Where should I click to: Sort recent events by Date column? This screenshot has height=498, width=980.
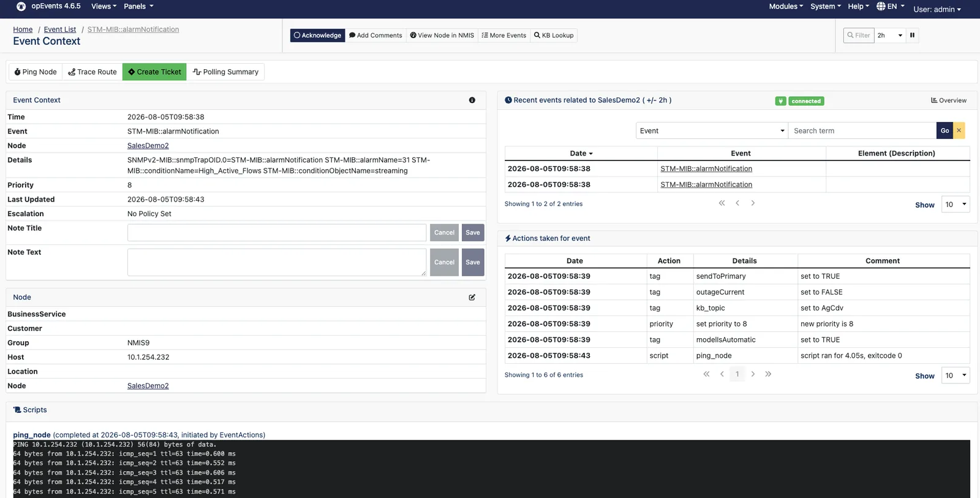pyautogui.click(x=581, y=153)
